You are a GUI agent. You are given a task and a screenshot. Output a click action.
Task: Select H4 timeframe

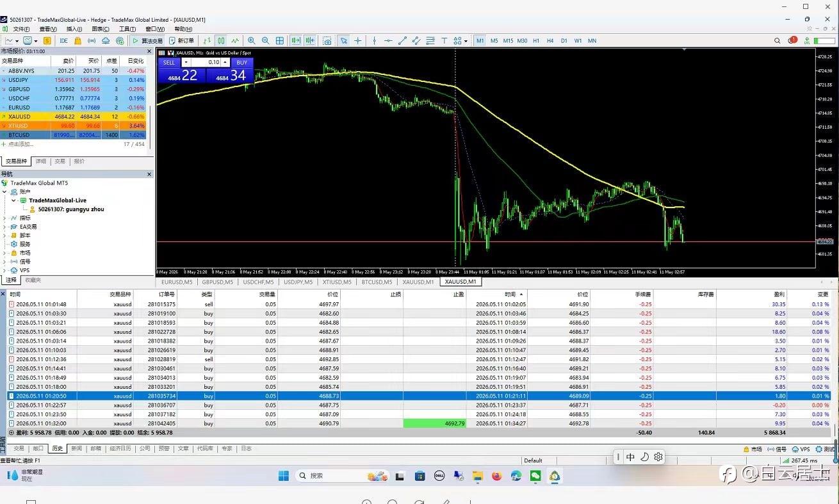point(550,40)
